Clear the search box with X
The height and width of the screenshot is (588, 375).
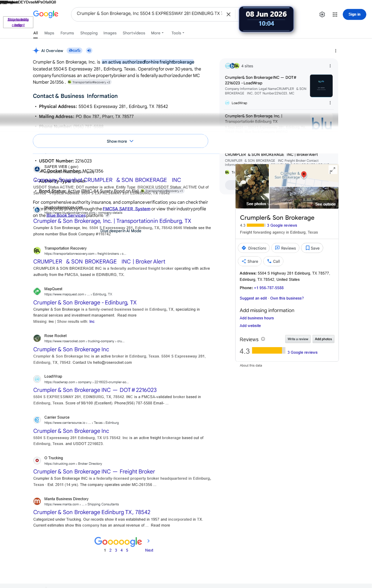coord(228,14)
